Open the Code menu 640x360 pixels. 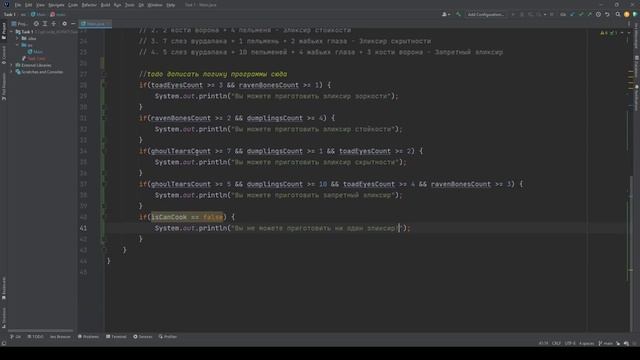(x=73, y=5)
